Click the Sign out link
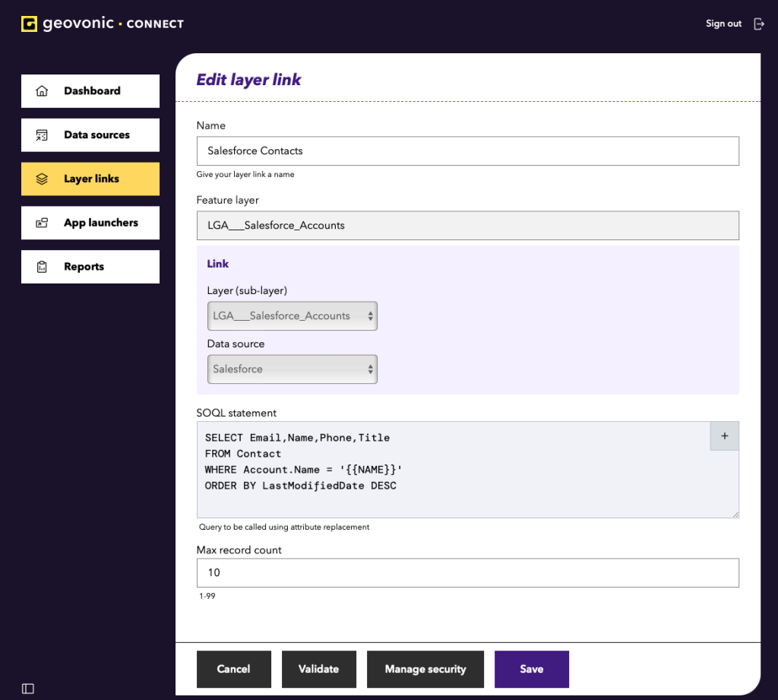 tap(723, 24)
